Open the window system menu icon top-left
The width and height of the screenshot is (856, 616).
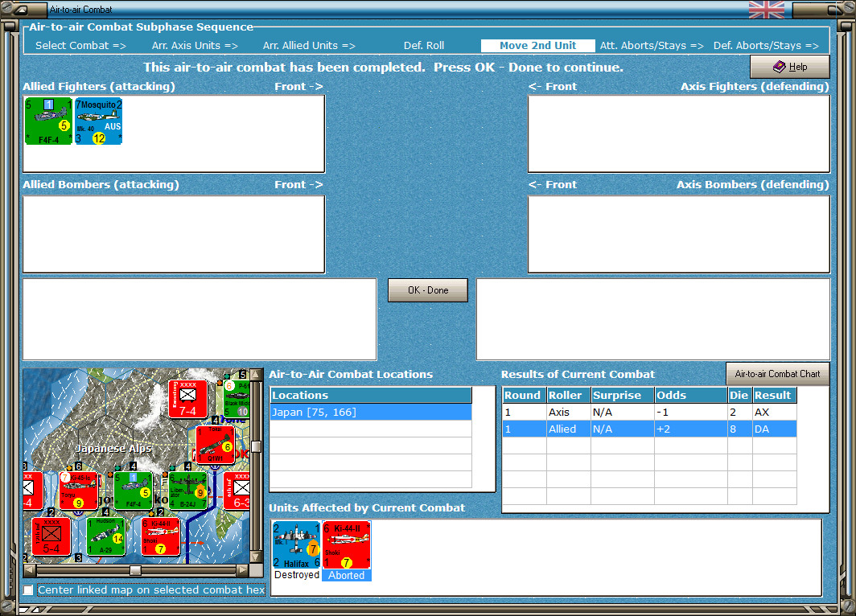pos(22,10)
